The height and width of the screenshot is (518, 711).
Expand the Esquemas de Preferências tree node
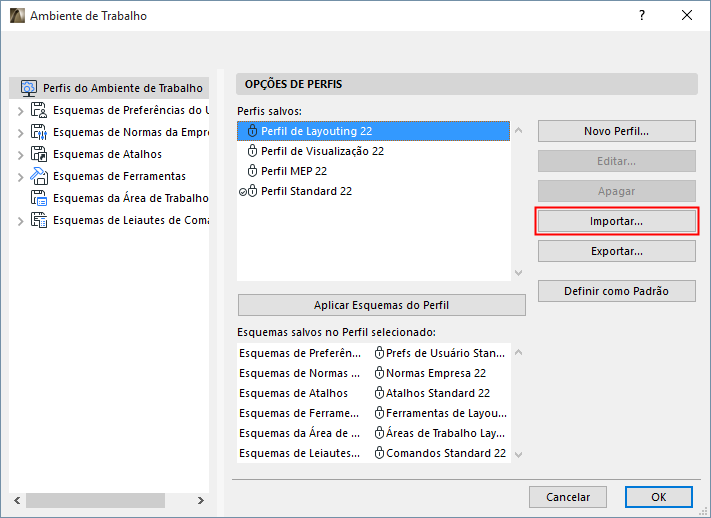21,110
